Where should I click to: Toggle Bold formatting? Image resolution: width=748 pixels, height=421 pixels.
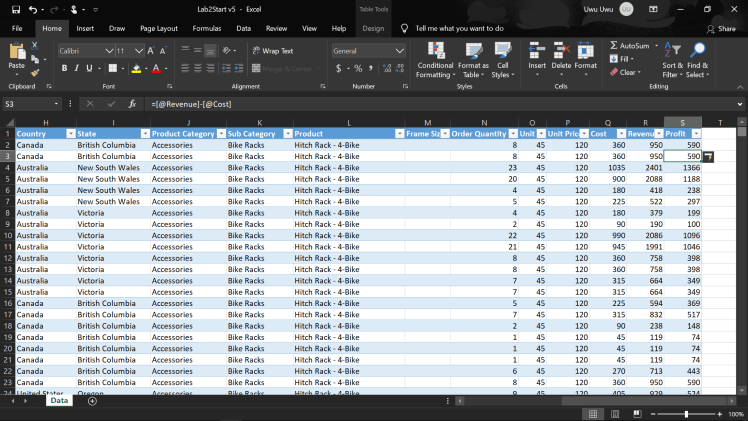64,68
